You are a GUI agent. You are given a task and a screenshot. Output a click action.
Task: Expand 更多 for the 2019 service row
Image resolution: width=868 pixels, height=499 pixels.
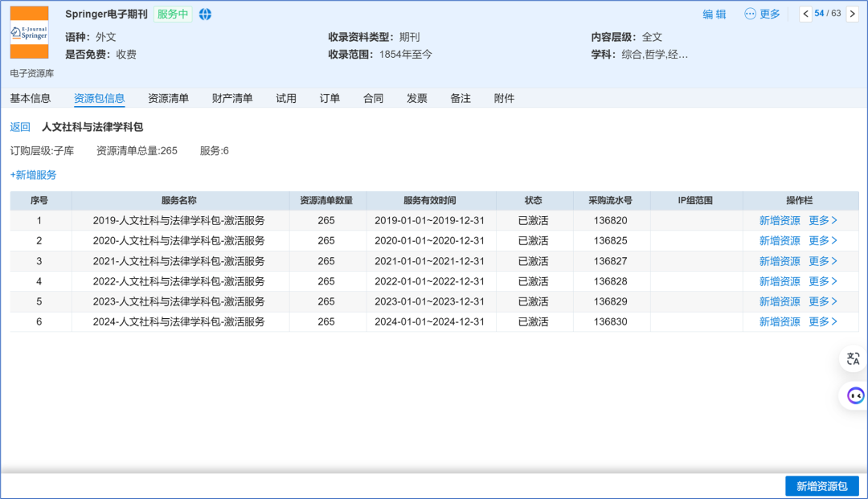click(x=823, y=221)
